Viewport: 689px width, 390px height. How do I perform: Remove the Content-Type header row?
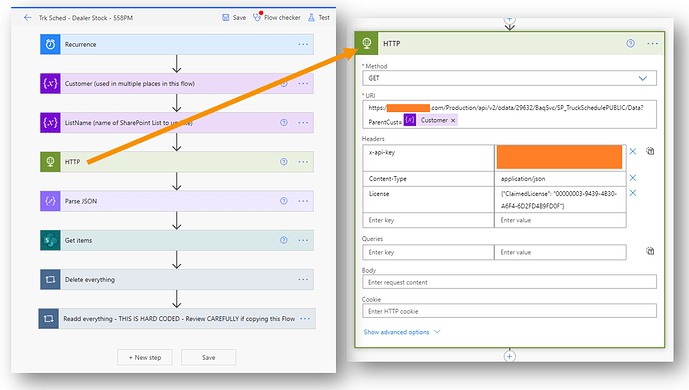pyautogui.click(x=633, y=178)
